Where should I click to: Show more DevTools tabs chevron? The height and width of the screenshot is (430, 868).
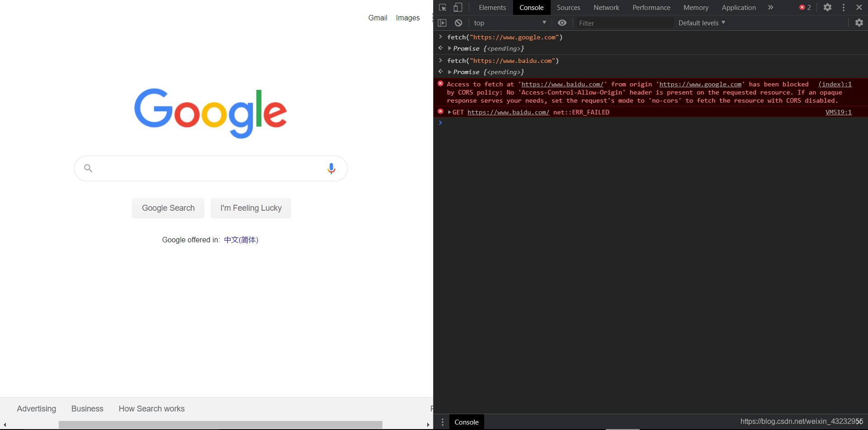click(770, 7)
